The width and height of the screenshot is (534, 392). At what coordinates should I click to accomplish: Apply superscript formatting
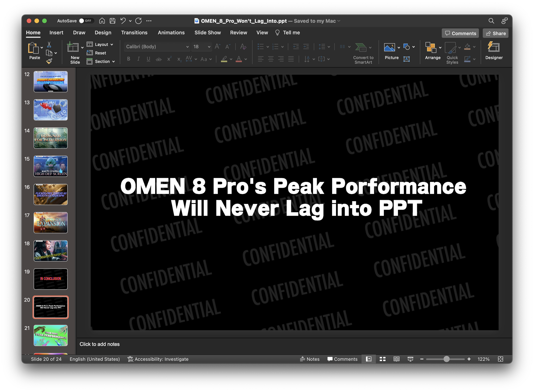[x=169, y=59]
